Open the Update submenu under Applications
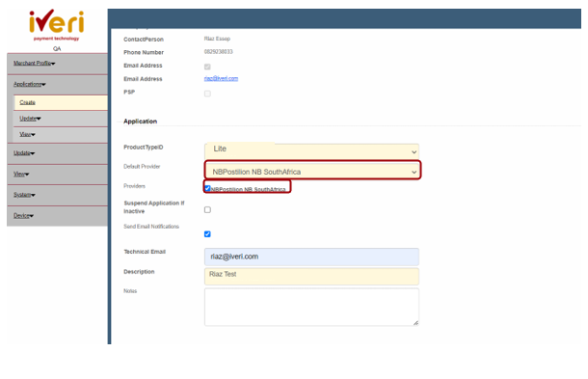This screenshot has height=379, width=588. point(30,119)
